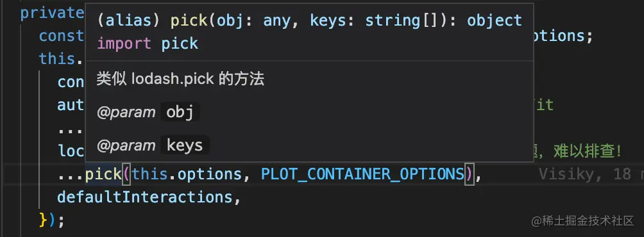The width and height of the screenshot is (644, 237).
Task: Click the lodash.pick description text
Action: pyautogui.click(x=180, y=79)
